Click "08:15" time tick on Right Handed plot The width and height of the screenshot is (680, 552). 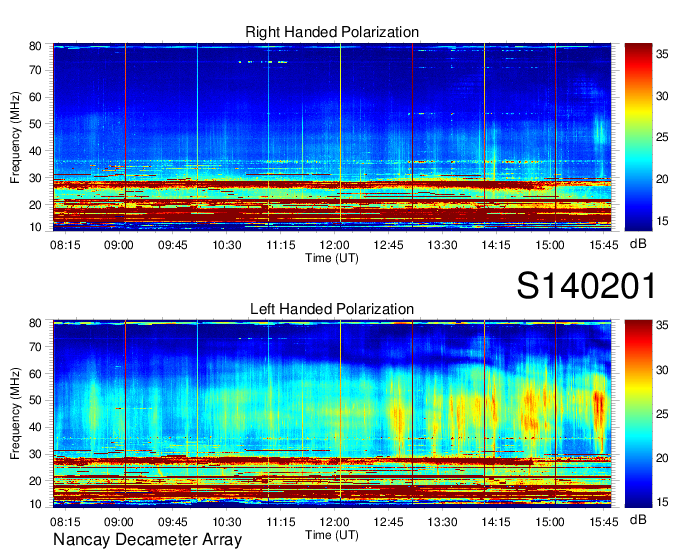(x=65, y=245)
